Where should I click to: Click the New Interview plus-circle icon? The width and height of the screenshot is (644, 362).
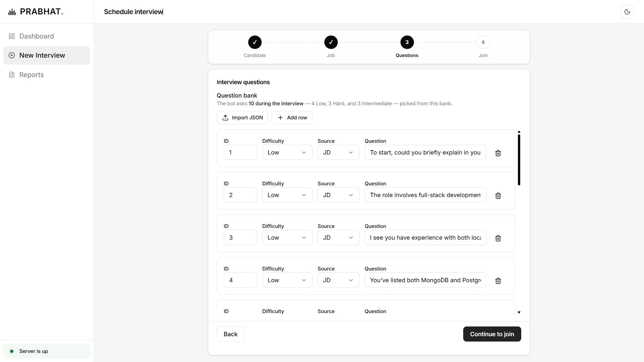click(12, 55)
